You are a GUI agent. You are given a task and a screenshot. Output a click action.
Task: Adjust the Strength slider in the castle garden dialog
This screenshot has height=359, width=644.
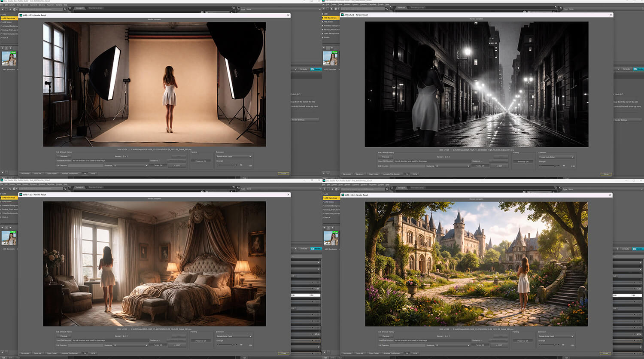pyautogui.click(x=549, y=345)
